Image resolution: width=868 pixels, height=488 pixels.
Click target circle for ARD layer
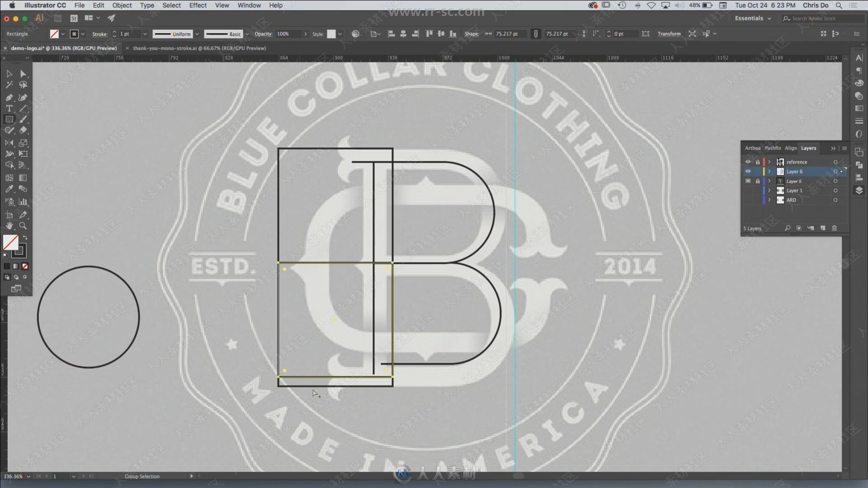835,200
